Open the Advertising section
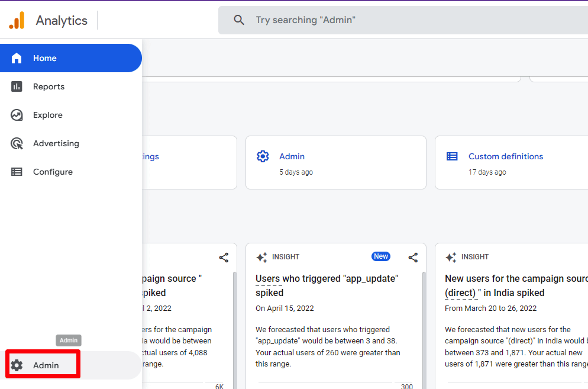This screenshot has height=389, width=588. click(71, 143)
